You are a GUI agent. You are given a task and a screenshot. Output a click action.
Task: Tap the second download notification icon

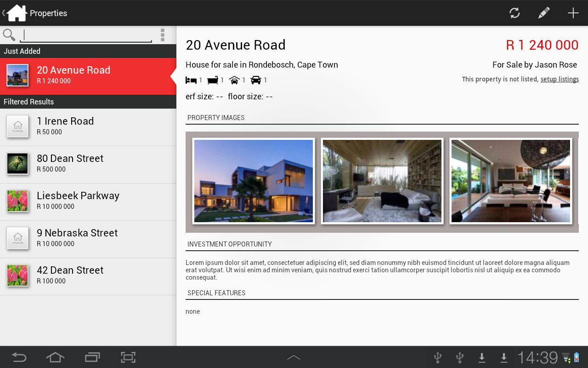[x=504, y=357]
